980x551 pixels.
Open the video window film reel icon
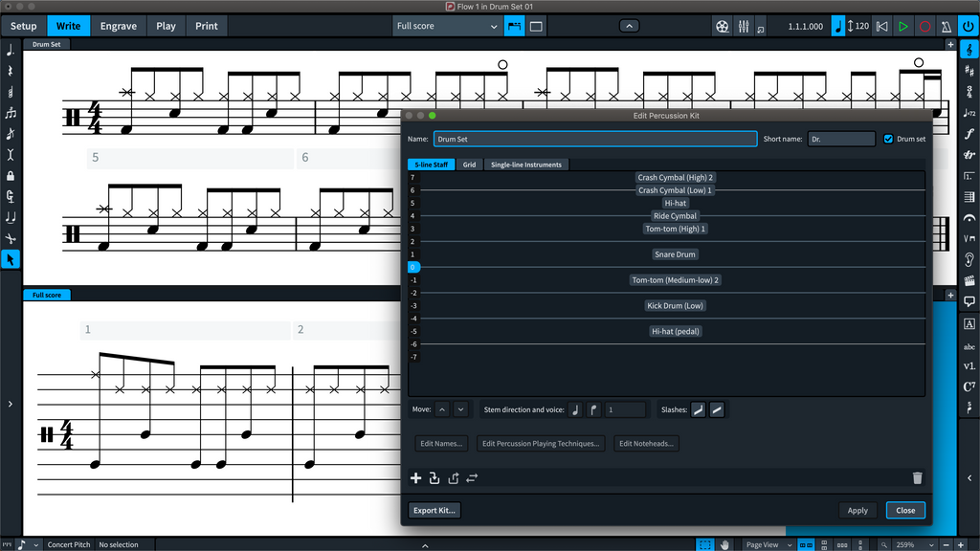click(722, 26)
